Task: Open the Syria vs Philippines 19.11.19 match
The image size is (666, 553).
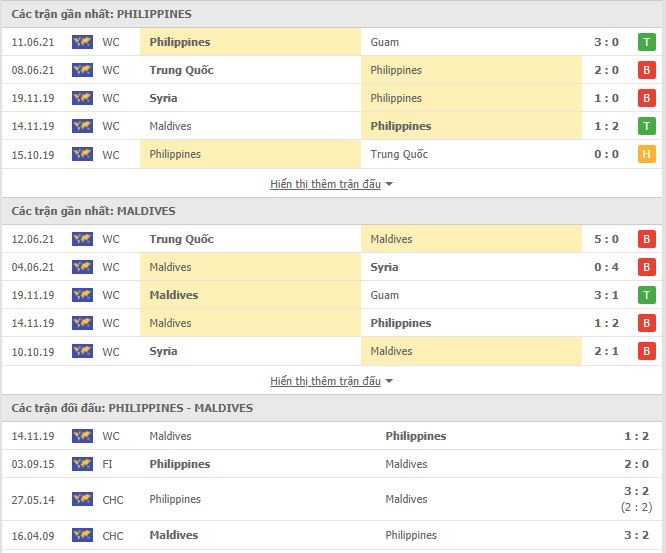Action: tap(332, 98)
